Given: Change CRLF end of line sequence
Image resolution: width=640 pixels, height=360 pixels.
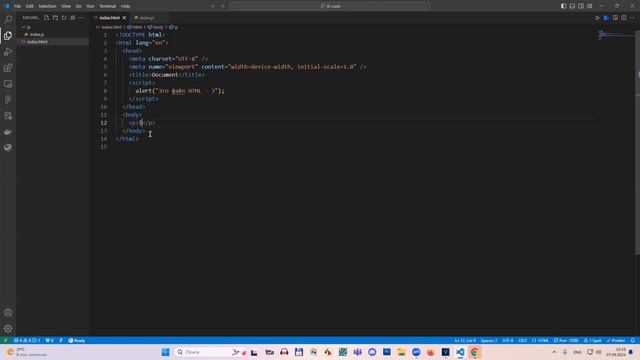Looking at the screenshot, I should pyautogui.click(x=522, y=340).
